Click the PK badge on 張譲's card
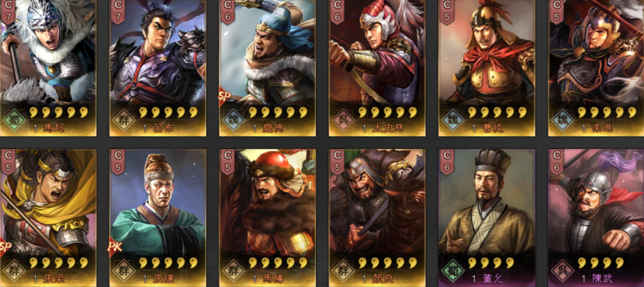This screenshot has width=644, height=287. point(114,247)
